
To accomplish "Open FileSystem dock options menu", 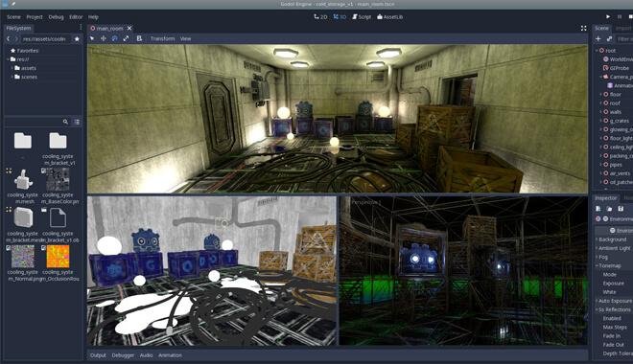I will pyautogui.click(x=81, y=28).
